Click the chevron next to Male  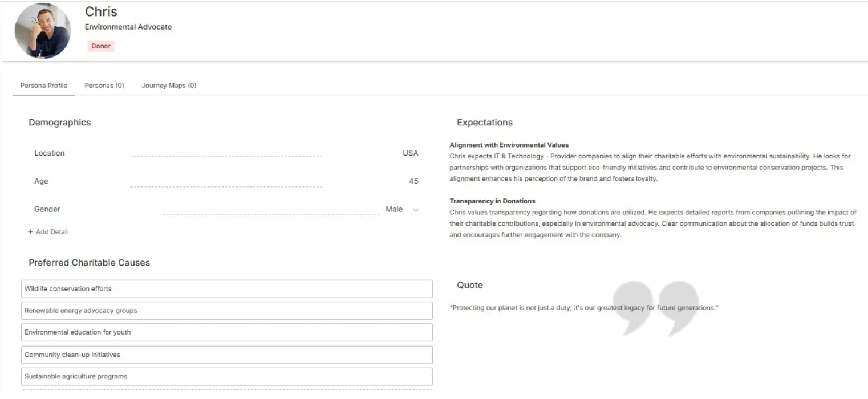(416, 209)
